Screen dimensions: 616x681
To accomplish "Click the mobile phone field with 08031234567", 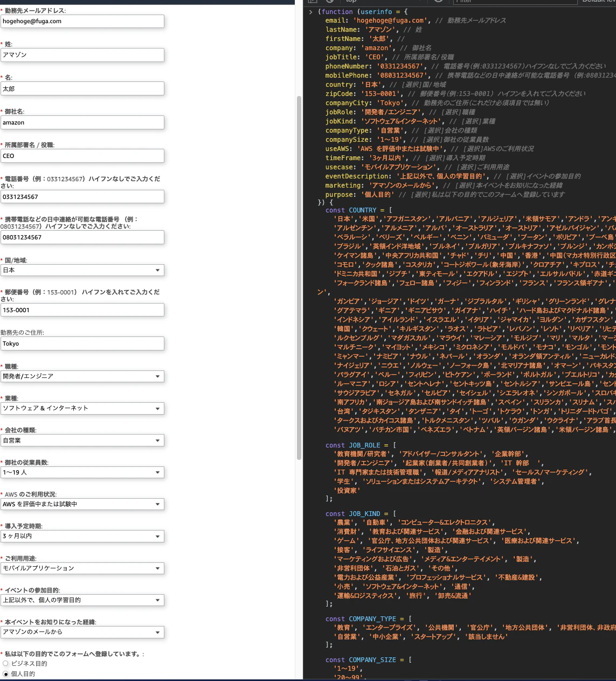I will (x=82, y=237).
